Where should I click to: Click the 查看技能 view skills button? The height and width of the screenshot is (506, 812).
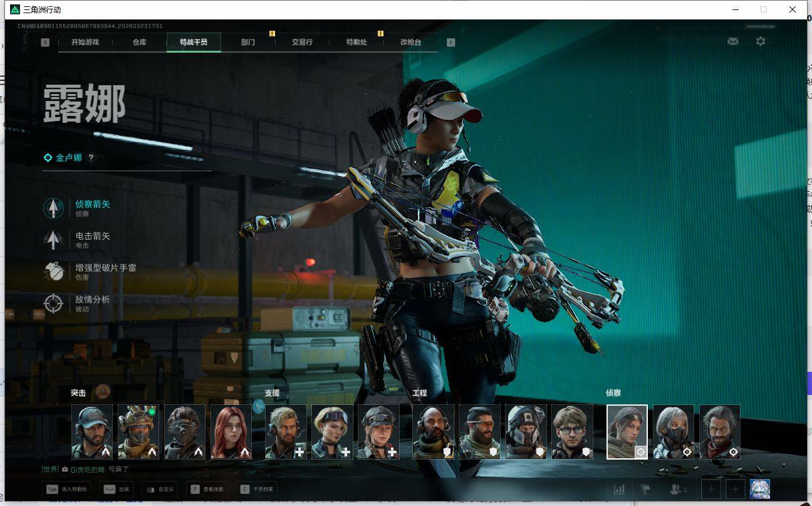coord(207,489)
